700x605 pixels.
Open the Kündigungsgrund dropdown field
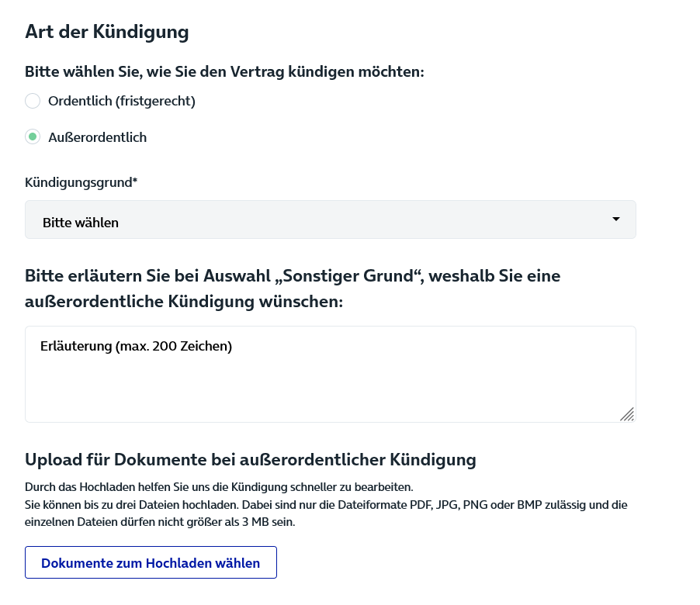[x=331, y=220]
